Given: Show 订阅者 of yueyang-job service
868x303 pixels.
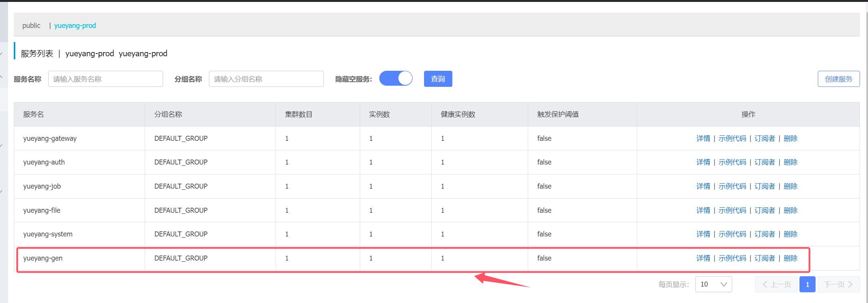Looking at the screenshot, I should (765, 186).
